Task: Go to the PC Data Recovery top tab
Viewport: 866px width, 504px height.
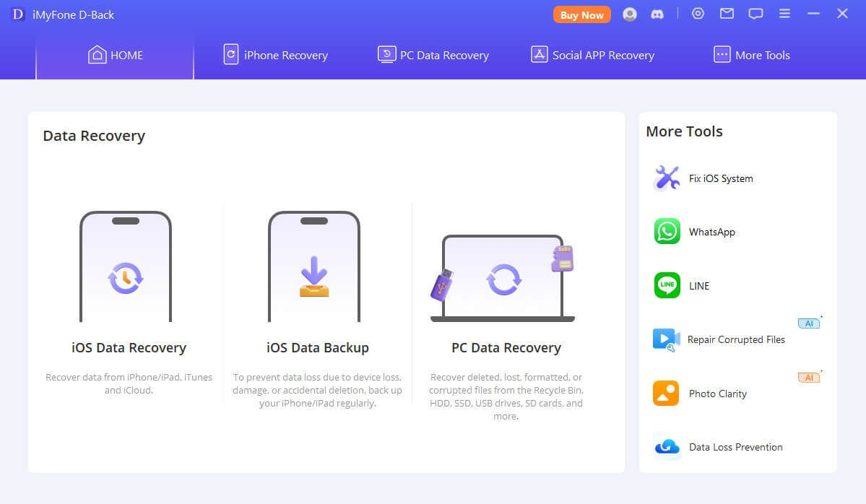Action: [x=433, y=55]
